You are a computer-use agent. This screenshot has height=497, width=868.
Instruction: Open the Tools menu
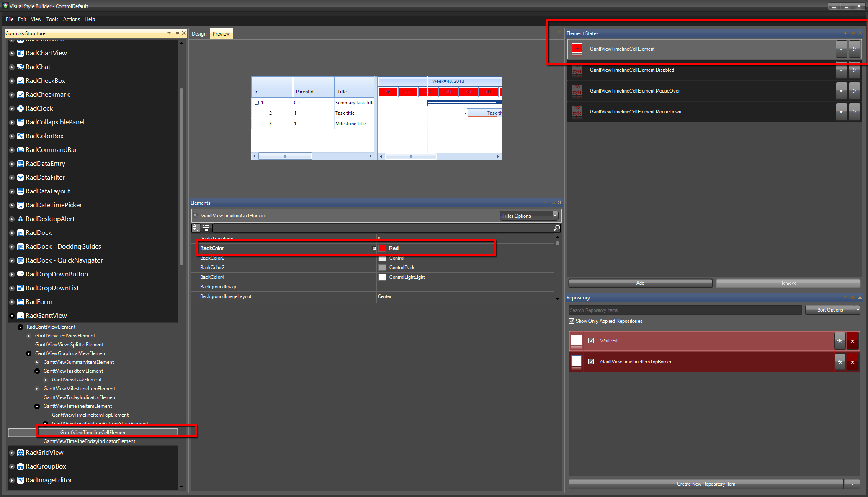[x=52, y=19]
